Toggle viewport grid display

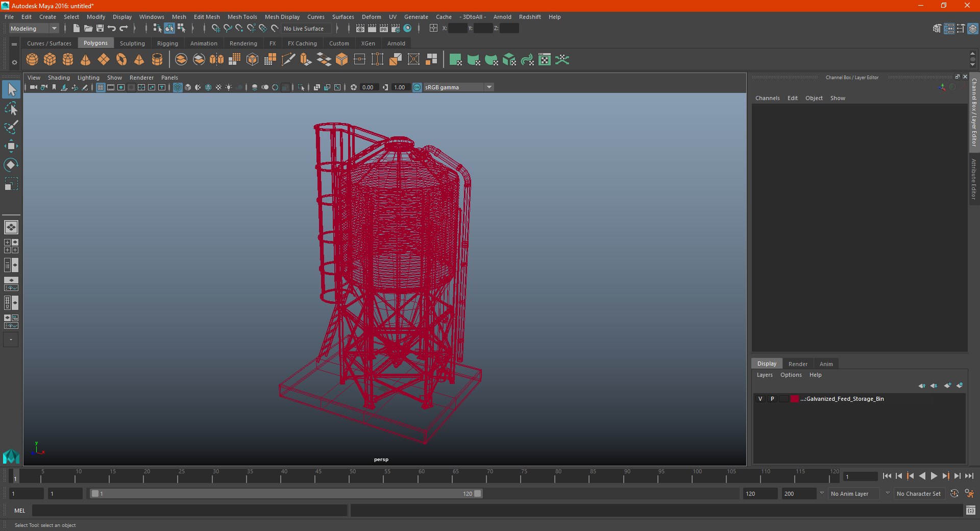point(101,87)
